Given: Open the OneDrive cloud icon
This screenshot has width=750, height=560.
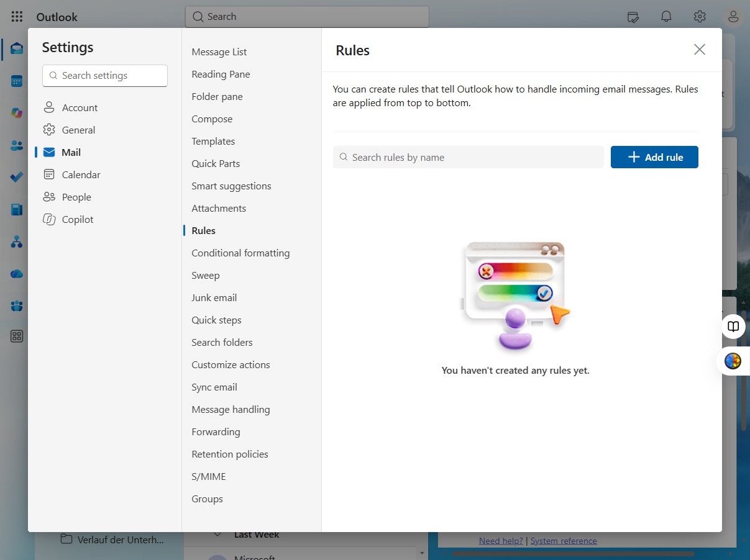Looking at the screenshot, I should 17,274.
